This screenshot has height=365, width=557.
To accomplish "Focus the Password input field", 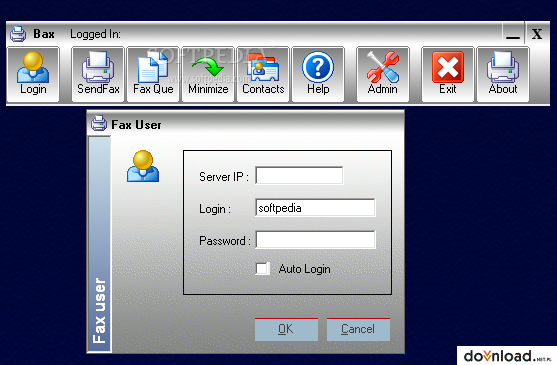I will 315,240.
